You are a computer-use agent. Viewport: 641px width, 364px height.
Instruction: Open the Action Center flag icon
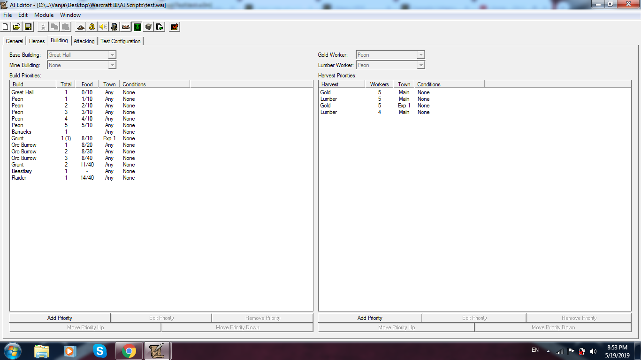tap(571, 351)
